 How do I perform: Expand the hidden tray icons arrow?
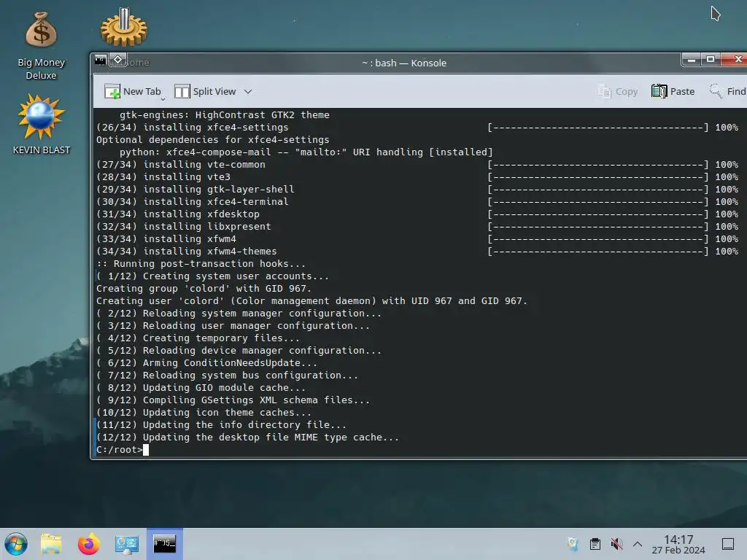click(x=638, y=544)
